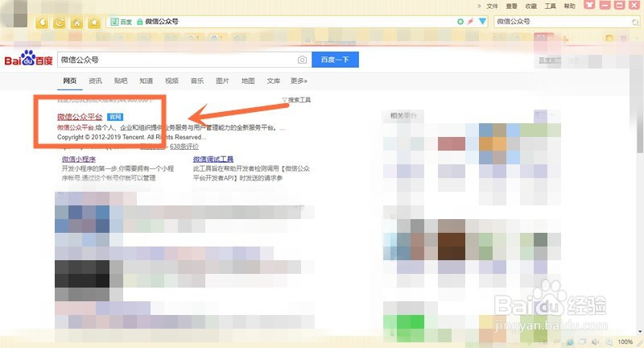
Task: Open the 638条评价 link
Action: click(184, 147)
